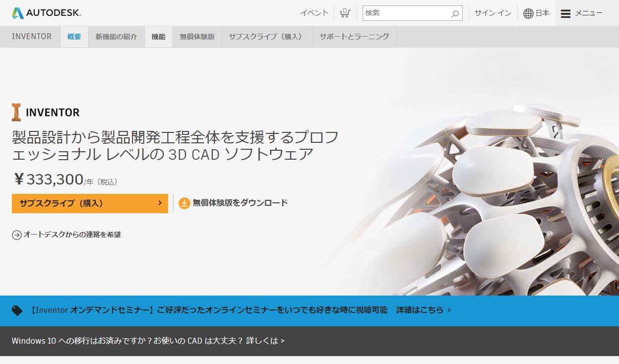Open the 無償体験版 tab
619x364 pixels.
pyautogui.click(x=197, y=37)
